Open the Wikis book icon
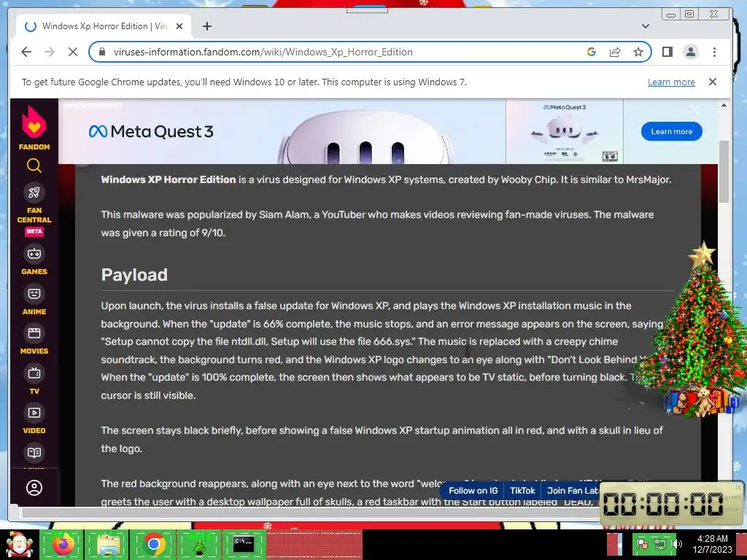The height and width of the screenshot is (560, 747). click(34, 452)
